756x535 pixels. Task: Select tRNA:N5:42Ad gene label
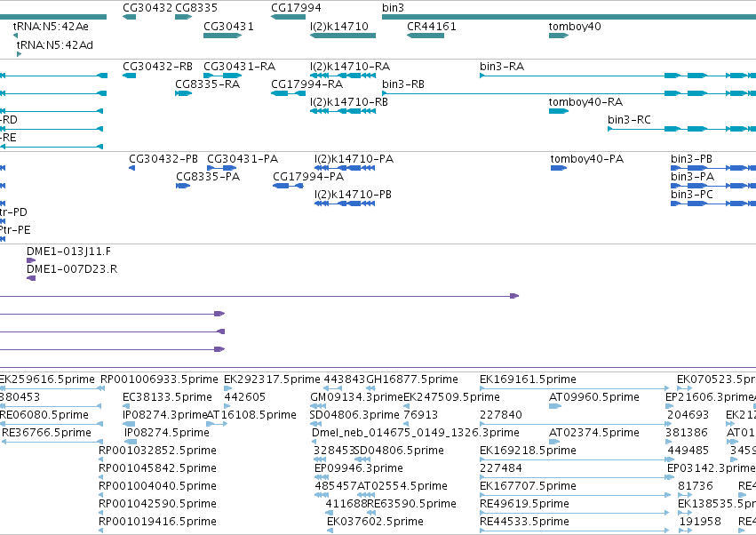(x=54, y=44)
